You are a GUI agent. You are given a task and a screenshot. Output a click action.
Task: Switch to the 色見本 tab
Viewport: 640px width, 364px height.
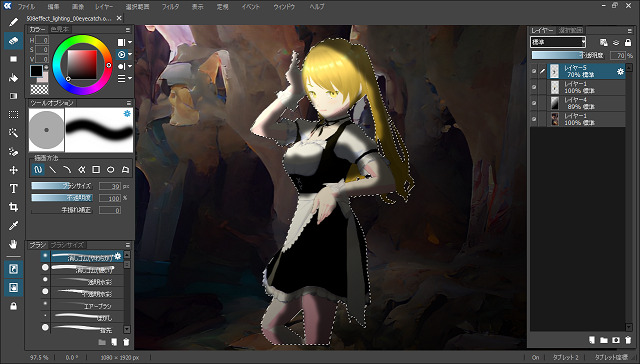point(60,30)
